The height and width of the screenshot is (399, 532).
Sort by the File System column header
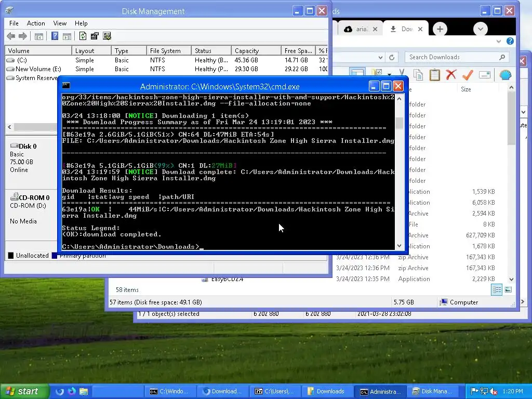tap(169, 50)
